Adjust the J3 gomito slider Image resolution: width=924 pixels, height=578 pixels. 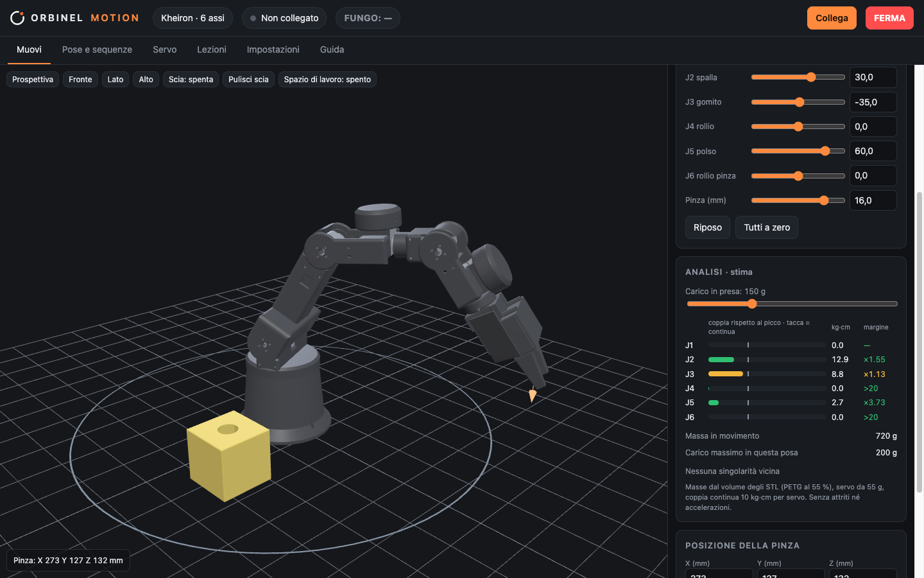(x=798, y=102)
